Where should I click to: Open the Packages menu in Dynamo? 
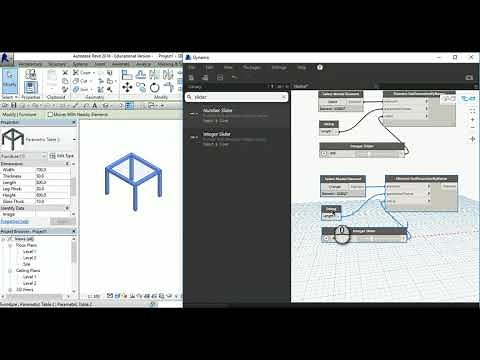point(252,67)
